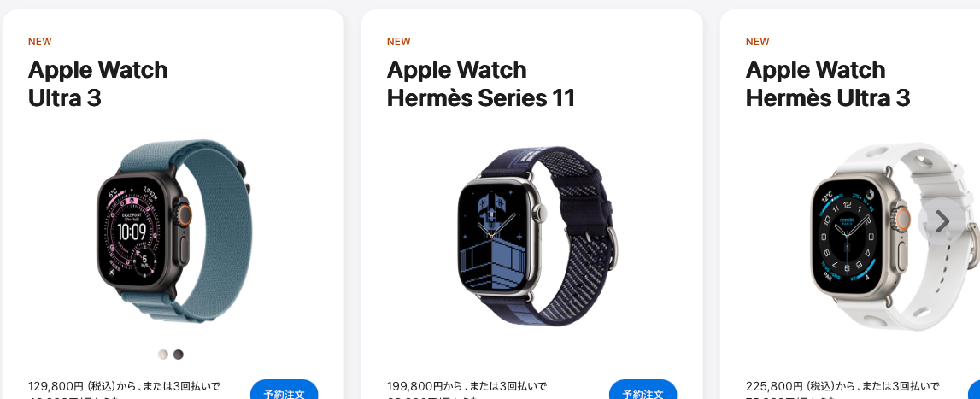Open the Apple Watch Ultra 3 title link

click(x=98, y=83)
